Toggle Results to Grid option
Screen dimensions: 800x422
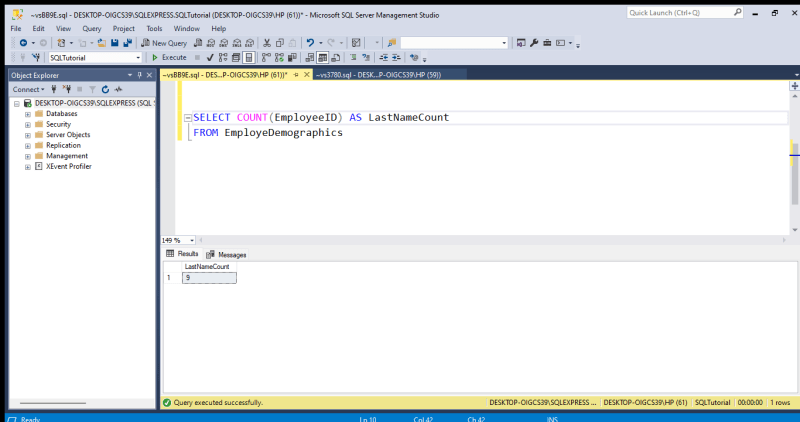pos(322,58)
